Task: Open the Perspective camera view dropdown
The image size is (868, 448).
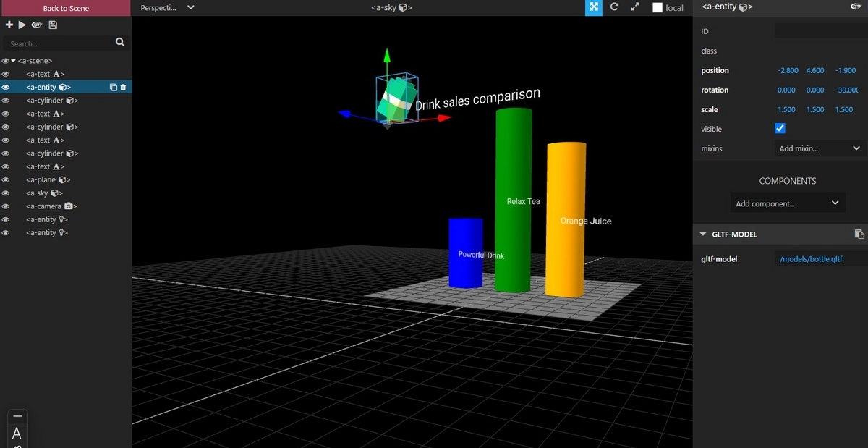Action: pos(167,7)
